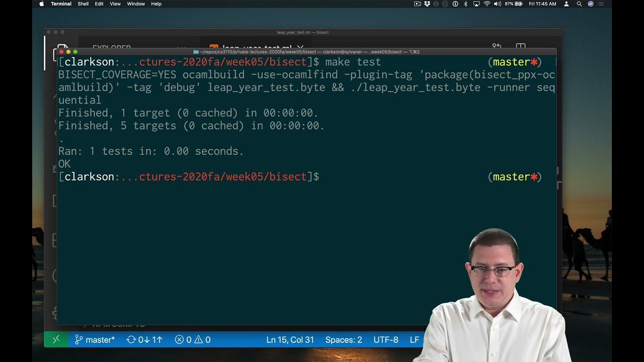Click (master*) indicator beside make test
This screenshot has height=362, width=644.
click(x=515, y=62)
